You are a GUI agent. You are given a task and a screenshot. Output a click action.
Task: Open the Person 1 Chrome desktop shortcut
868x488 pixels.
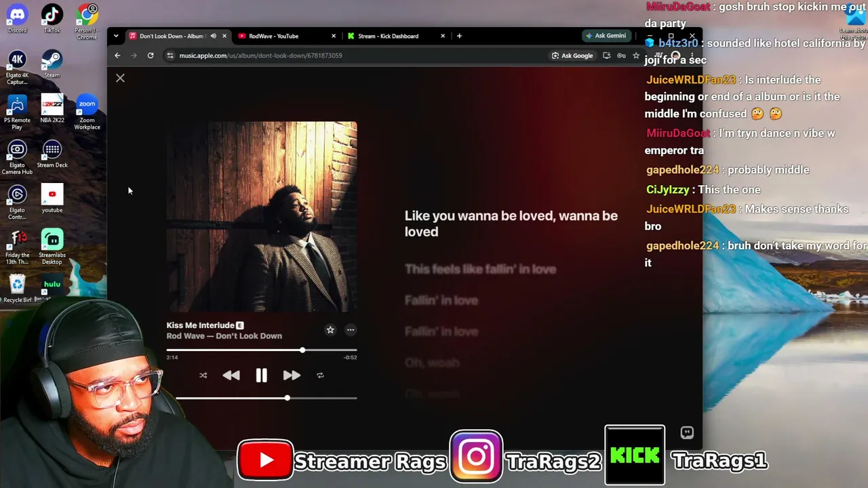[x=87, y=22]
